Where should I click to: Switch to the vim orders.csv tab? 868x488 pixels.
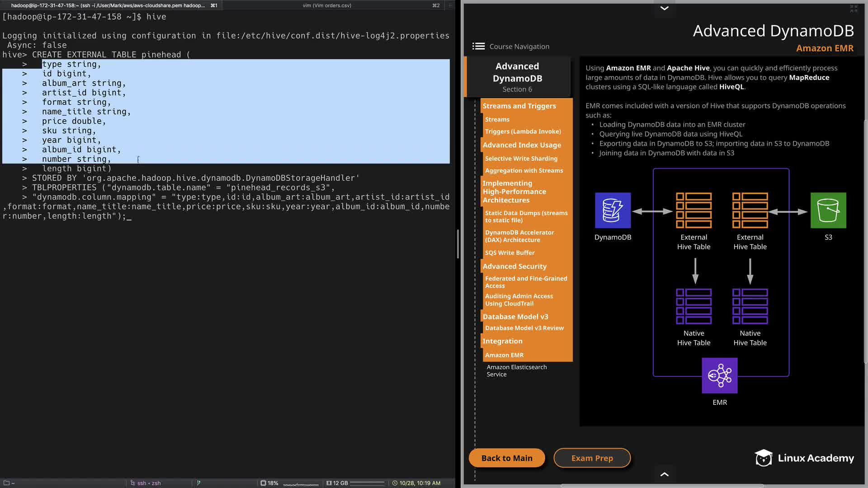click(326, 5)
